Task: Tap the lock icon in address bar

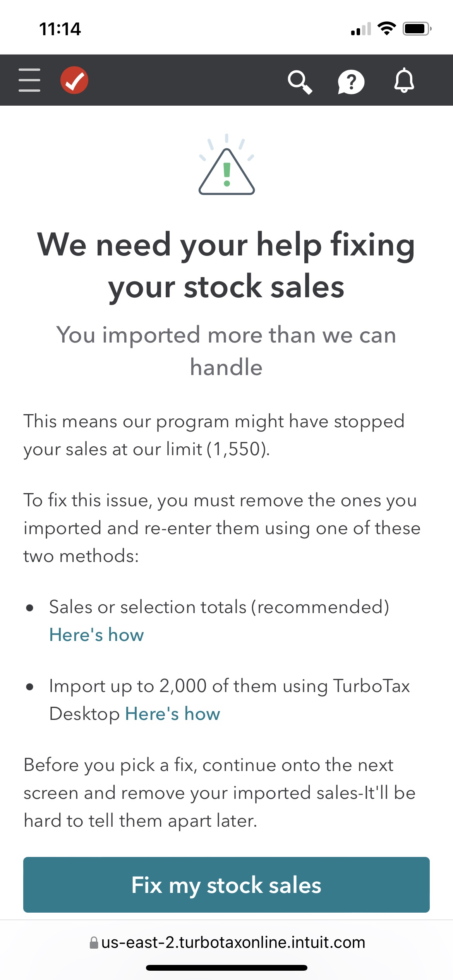Action: click(x=94, y=942)
